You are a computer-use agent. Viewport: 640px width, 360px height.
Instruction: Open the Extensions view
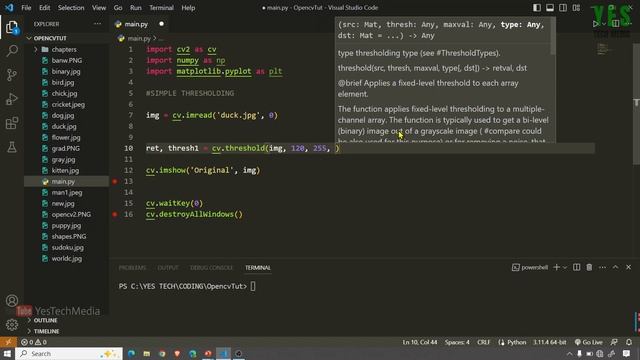click(x=12, y=123)
